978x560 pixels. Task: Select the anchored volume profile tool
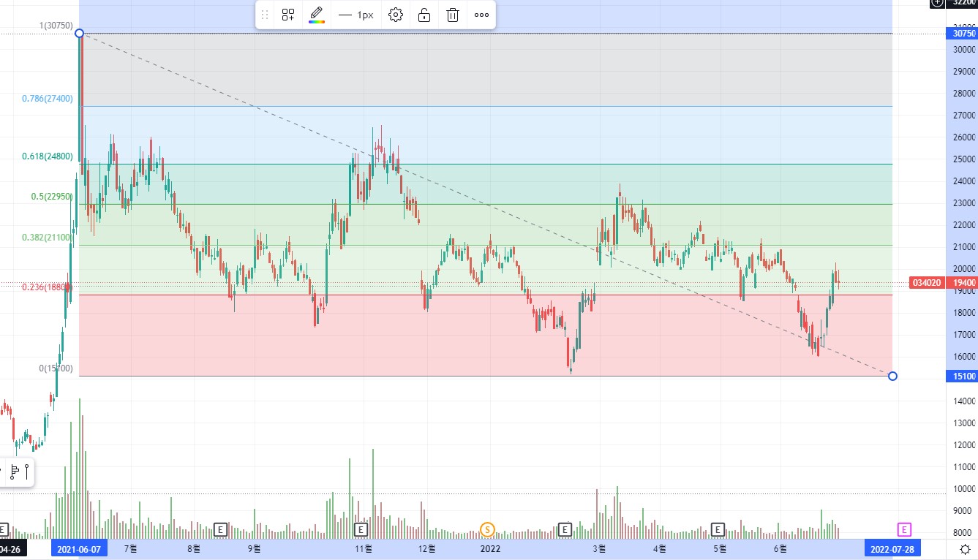pyautogui.click(x=14, y=472)
